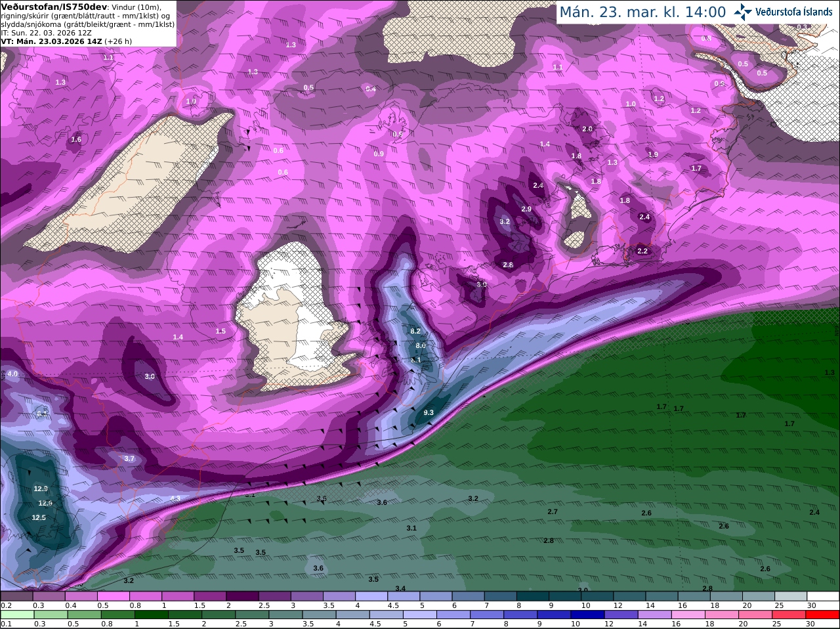840x629 pixels.
Task: Click the VT: Mán. 23.03.2026 14Z valid-time line
Action: point(52,41)
